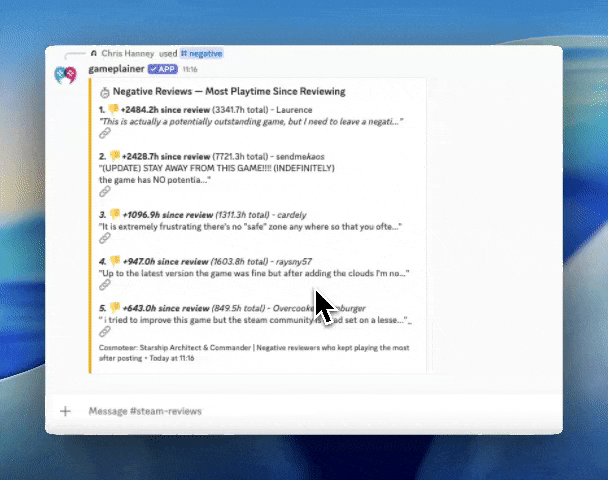This screenshot has height=480, width=608.
Task: Click the APP verified badge
Action: (163, 69)
